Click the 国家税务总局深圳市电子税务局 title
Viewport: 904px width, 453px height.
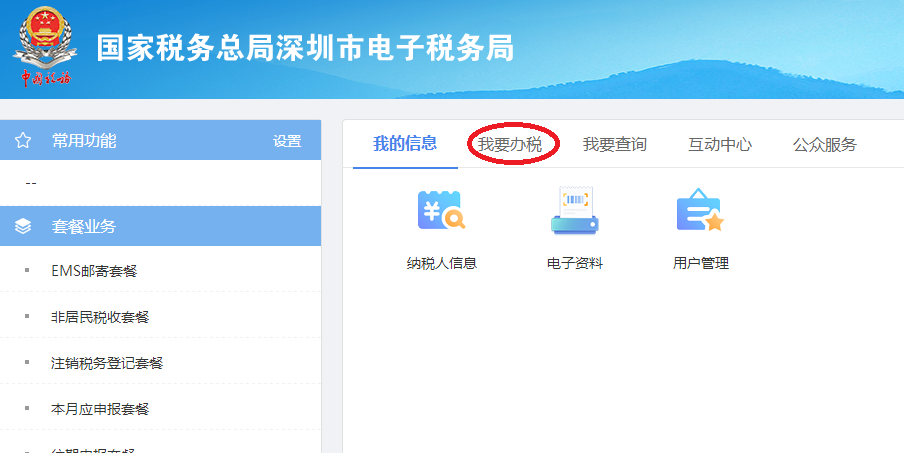[x=305, y=48]
